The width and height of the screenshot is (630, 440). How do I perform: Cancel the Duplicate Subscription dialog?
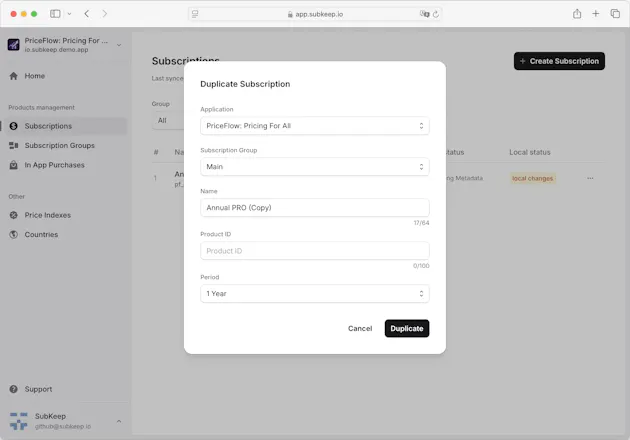(360, 329)
